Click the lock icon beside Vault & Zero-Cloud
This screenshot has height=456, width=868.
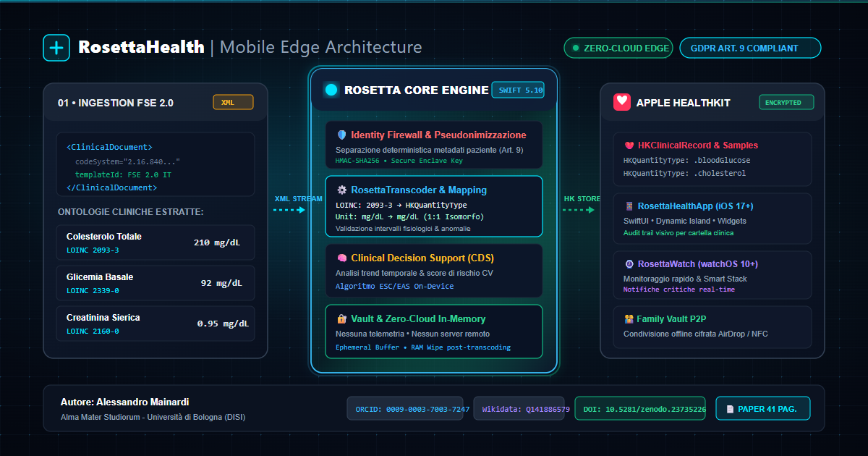[x=341, y=319]
